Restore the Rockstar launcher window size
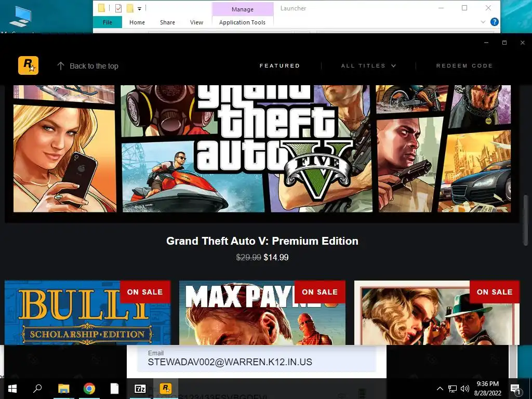532x399 pixels. pos(504,43)
